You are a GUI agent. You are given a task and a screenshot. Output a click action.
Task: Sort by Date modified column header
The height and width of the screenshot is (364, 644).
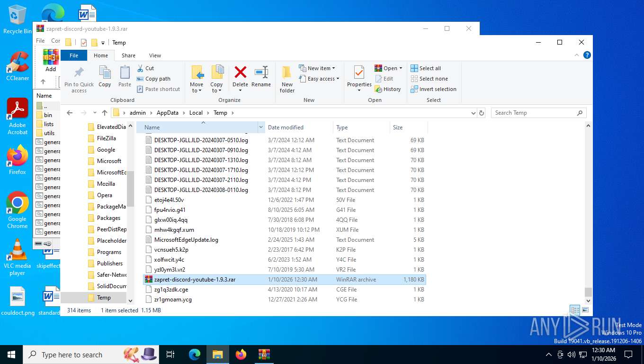click(x=299, y=127)
